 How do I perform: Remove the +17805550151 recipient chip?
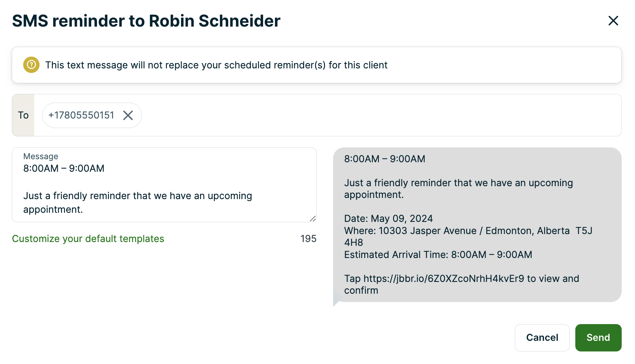[x=128, y=115]
